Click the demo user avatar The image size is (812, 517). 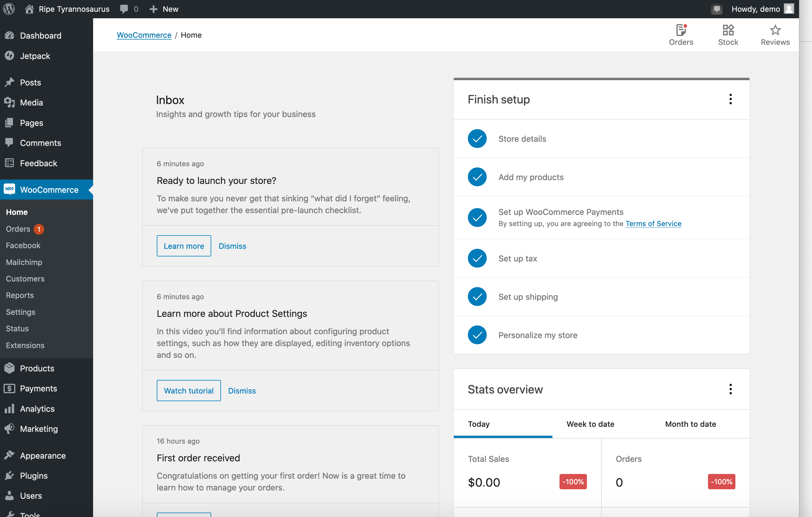pyautogui.click(x=789, y=9)
